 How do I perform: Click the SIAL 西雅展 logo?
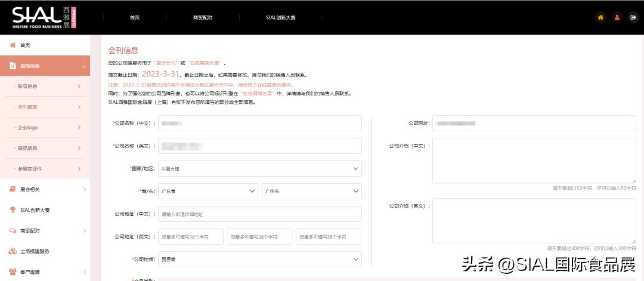point(44,18)
